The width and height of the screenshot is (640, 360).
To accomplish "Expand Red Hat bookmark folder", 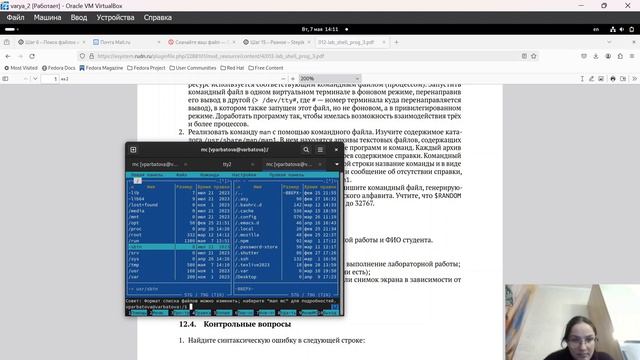I will [x=232, y=68].
